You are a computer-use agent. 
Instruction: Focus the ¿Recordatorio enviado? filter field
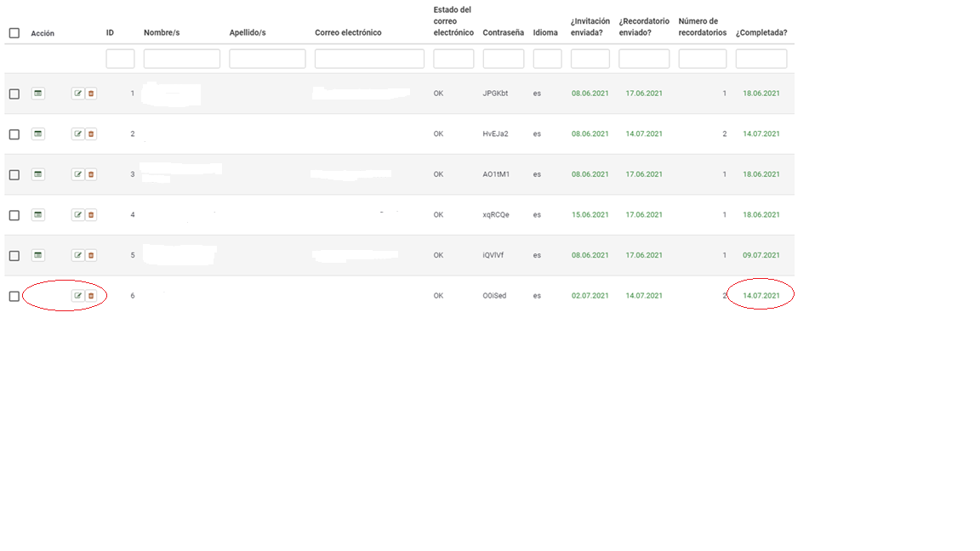(x=644, y=59)
